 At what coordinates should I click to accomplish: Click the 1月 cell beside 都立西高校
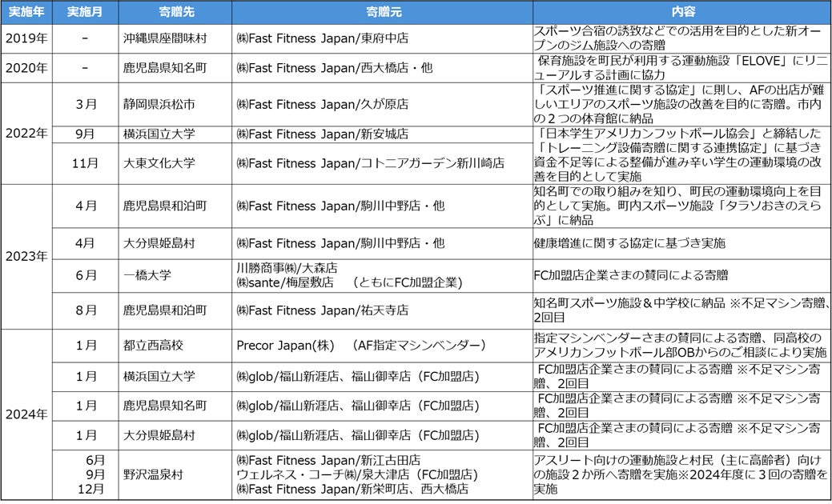click(85, 346)
